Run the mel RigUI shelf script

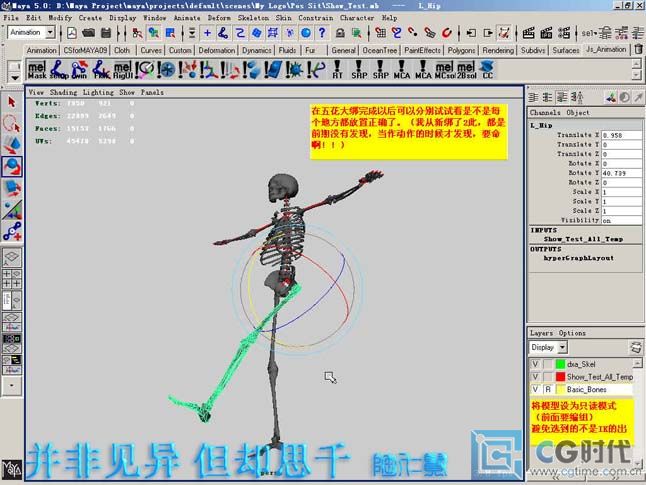(123, 70)
